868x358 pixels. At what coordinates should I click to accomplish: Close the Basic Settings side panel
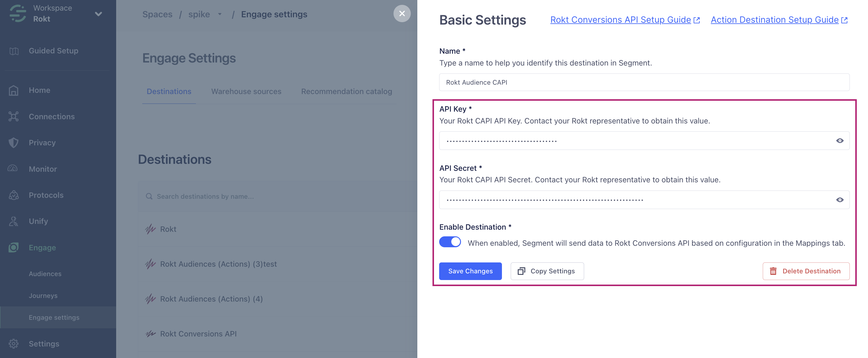(x=402, y=13)
